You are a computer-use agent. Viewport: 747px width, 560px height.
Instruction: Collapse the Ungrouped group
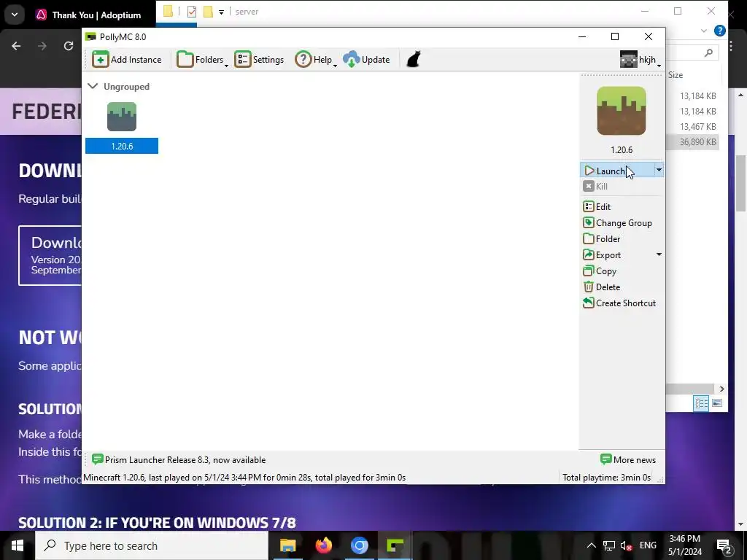(x=93, y=86)
